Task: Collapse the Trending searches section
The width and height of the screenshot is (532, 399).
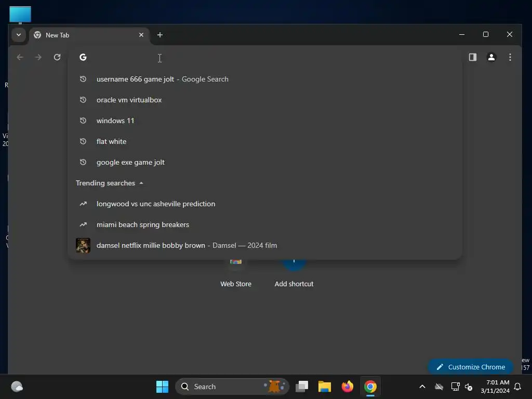Action: (x=141, y=183)
